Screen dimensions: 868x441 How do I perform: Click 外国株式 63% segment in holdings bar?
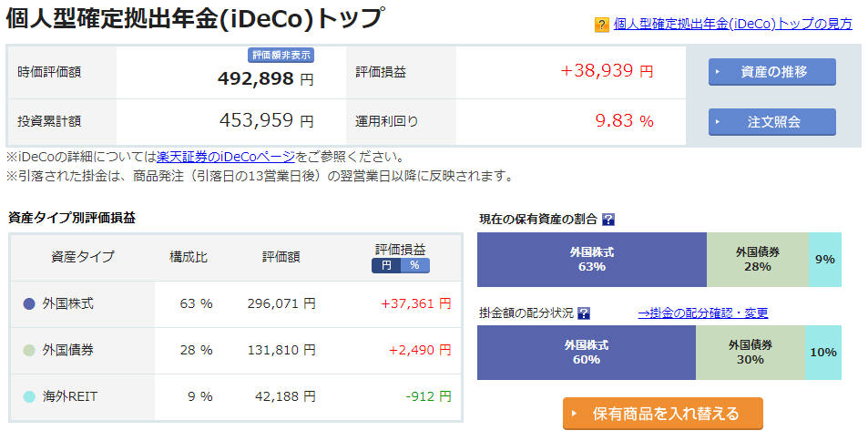coord(591,260)
